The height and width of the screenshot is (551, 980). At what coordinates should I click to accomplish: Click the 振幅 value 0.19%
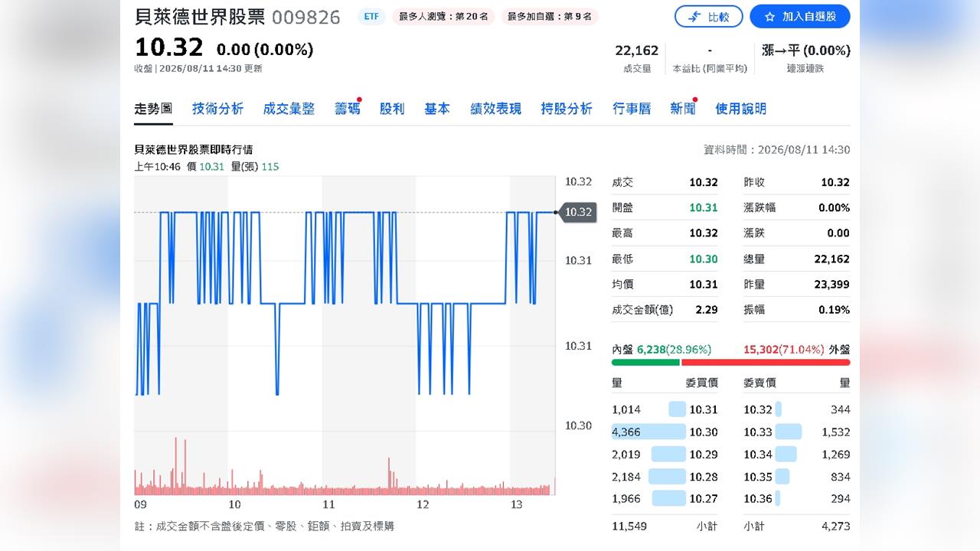[834, 310]
